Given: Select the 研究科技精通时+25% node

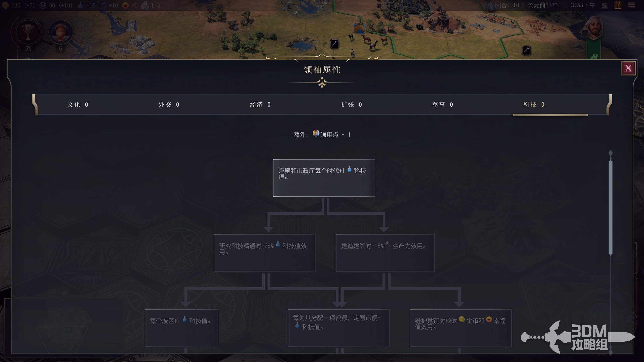Looking at the screenshot, I should tap(264, 253).
